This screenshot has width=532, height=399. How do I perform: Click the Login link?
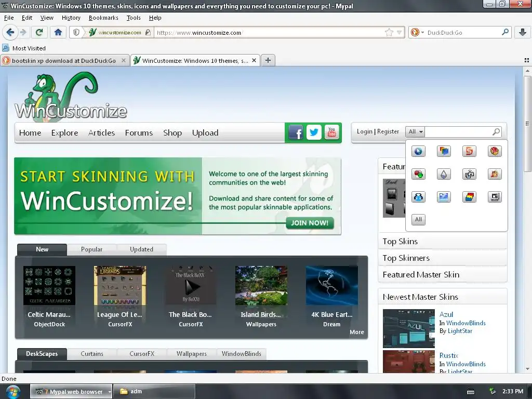[x=364, y=131]
